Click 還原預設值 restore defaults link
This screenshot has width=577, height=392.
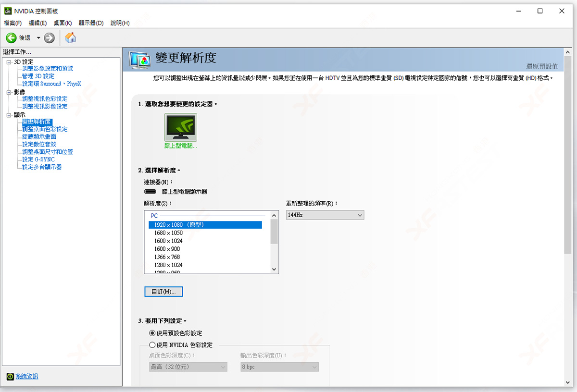coord(542,66)
